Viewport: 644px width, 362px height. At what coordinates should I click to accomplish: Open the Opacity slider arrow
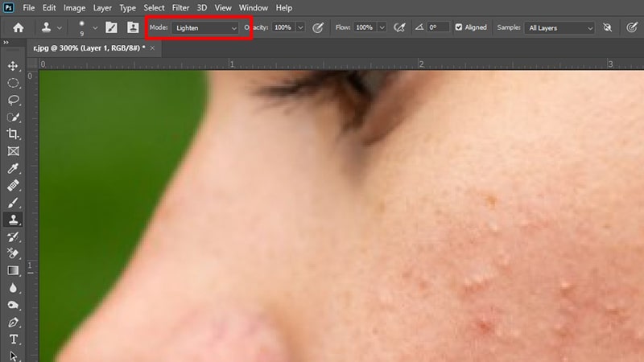click(x=300, y=27)
